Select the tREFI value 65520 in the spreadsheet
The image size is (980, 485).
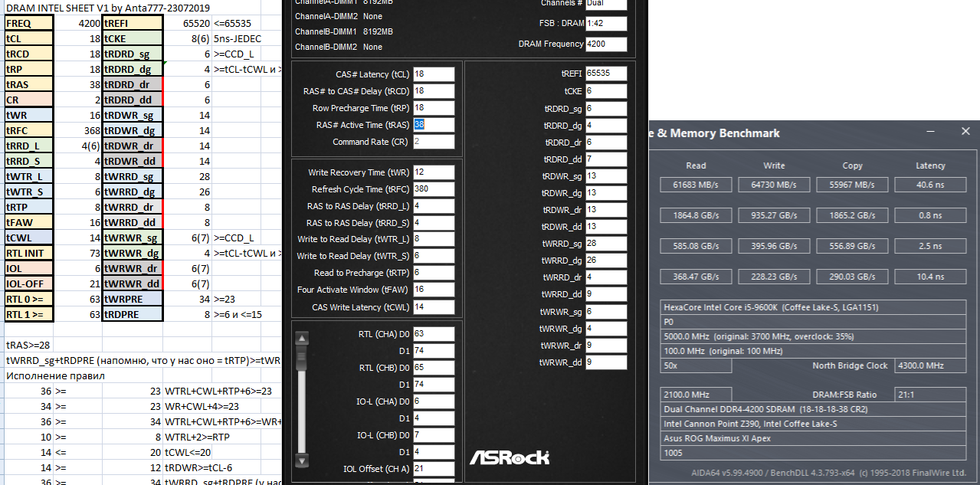point(187,24)
